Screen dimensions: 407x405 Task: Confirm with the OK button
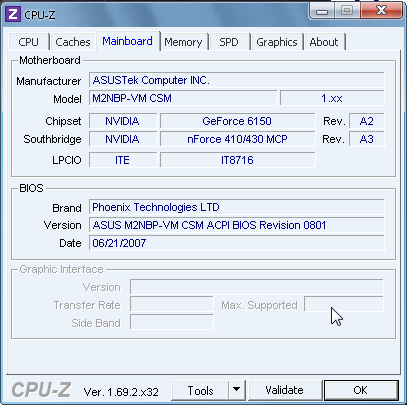click(x=361, y=390)
